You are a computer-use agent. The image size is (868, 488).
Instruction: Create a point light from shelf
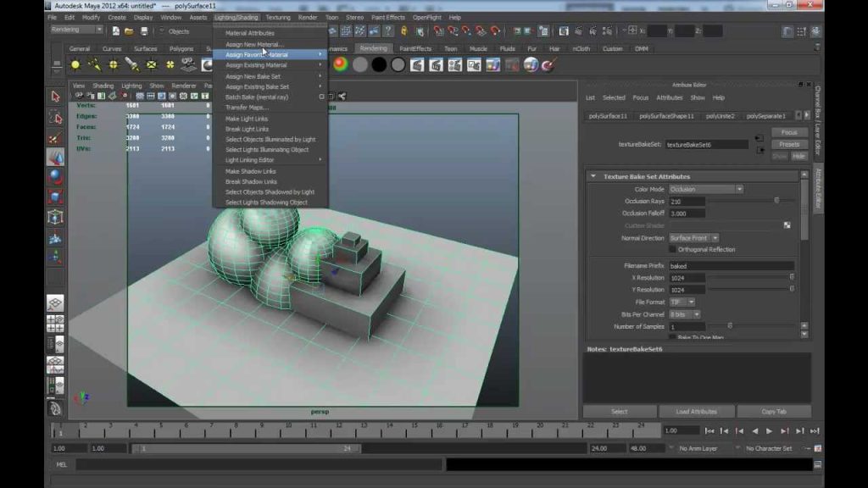113,64
